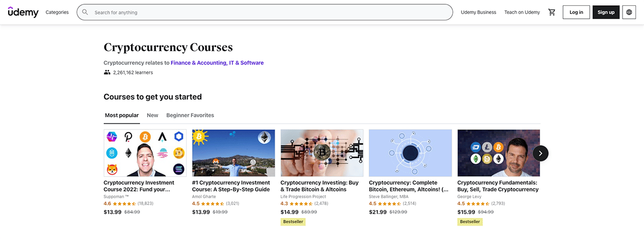The height and width of the screenshot is (239, 644).
Task: Show next courses with carousel arrow
Action: (x=540, y=153)
